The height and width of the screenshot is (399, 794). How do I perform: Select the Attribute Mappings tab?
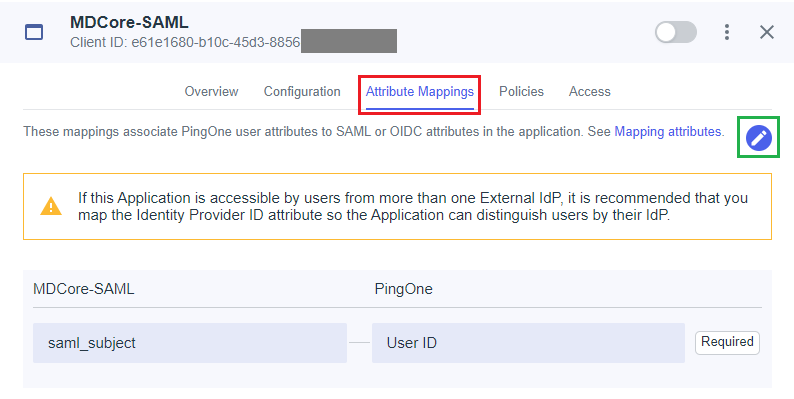click(x=420, y=92)
